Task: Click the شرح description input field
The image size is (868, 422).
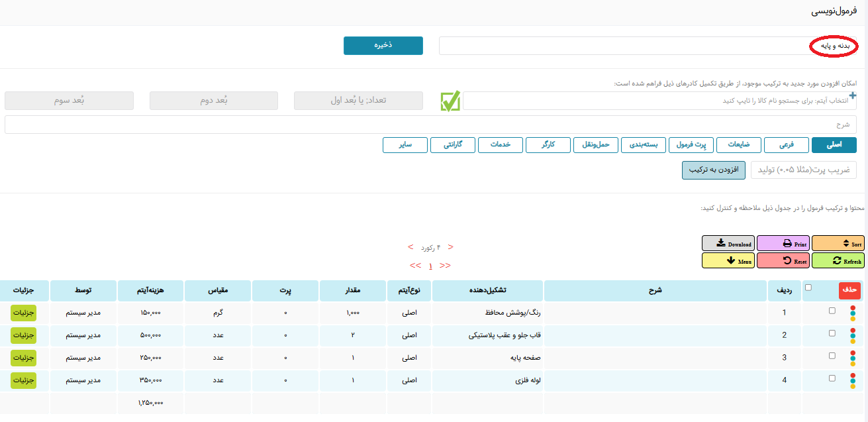Action: coord(430,125)
